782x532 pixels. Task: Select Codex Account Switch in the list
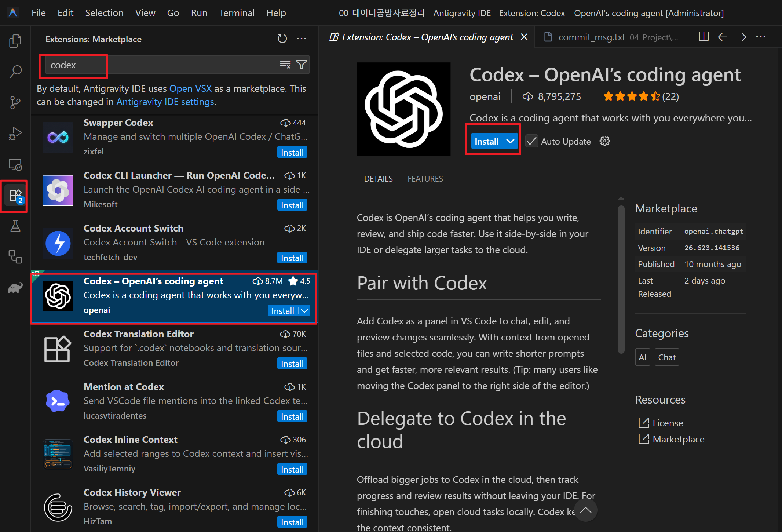click(175, 243)
